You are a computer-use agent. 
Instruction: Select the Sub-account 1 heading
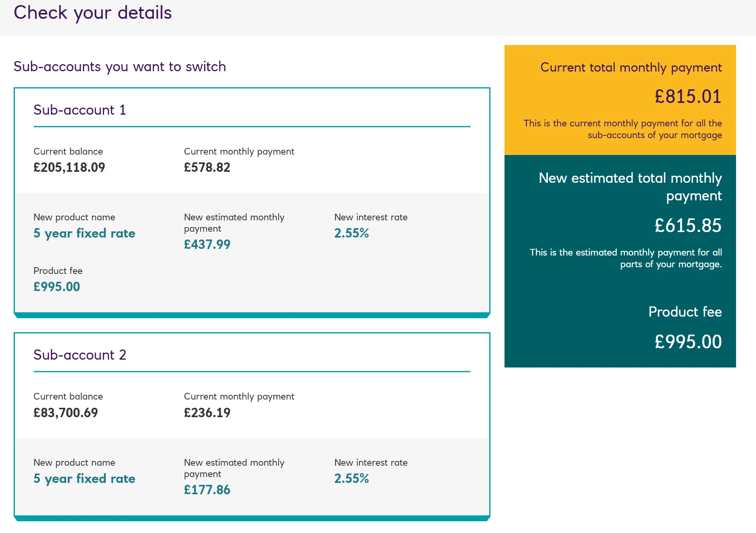click(x=80, y=110)
